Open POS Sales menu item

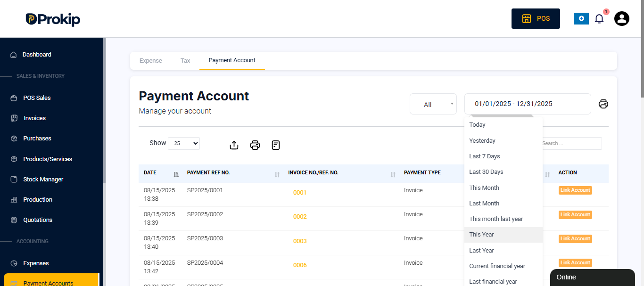(37, 98)
